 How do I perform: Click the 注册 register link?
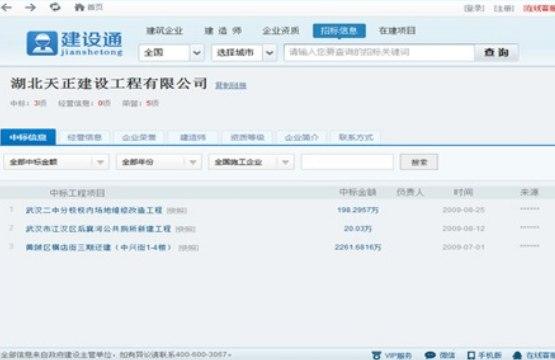tap(504, 8)
